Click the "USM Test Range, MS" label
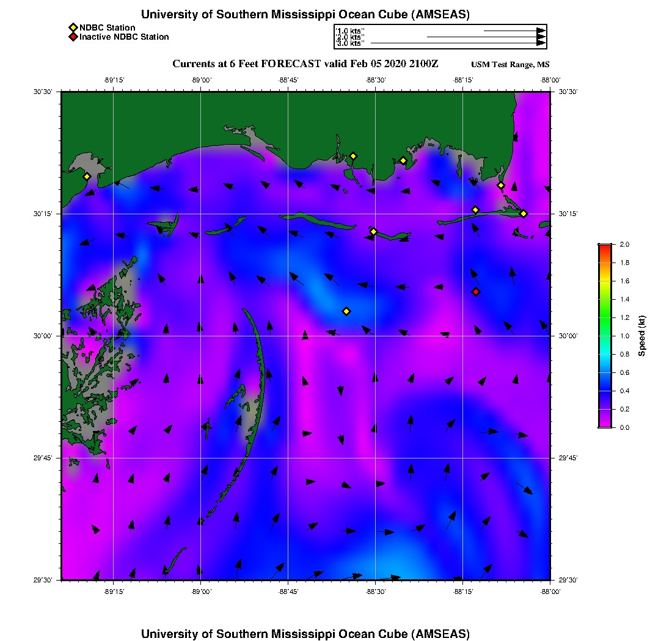This screenshot has width=672, height=641. 510,65
